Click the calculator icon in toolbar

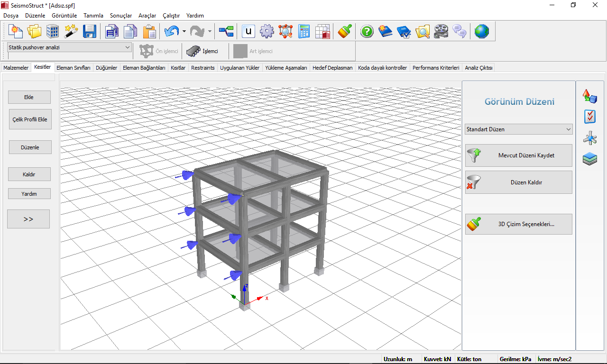[304, 31]
